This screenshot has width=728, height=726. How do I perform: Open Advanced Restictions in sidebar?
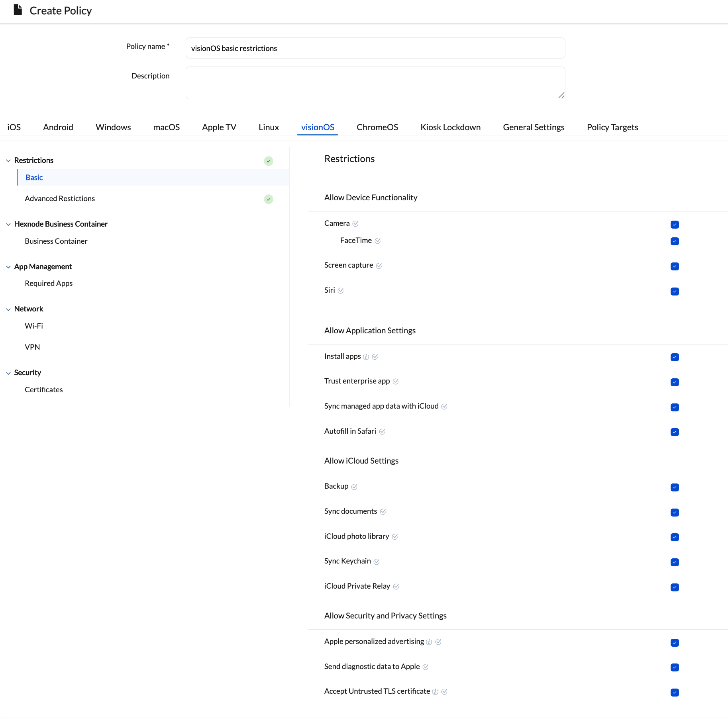point(60,198)
